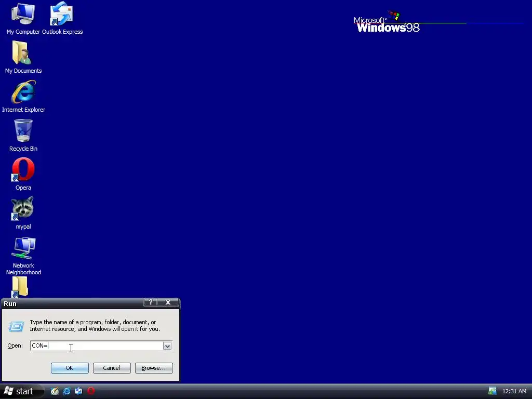Cancel the Run dialog
The height and width of the screenshot is (399, 532).
[112, 368]
